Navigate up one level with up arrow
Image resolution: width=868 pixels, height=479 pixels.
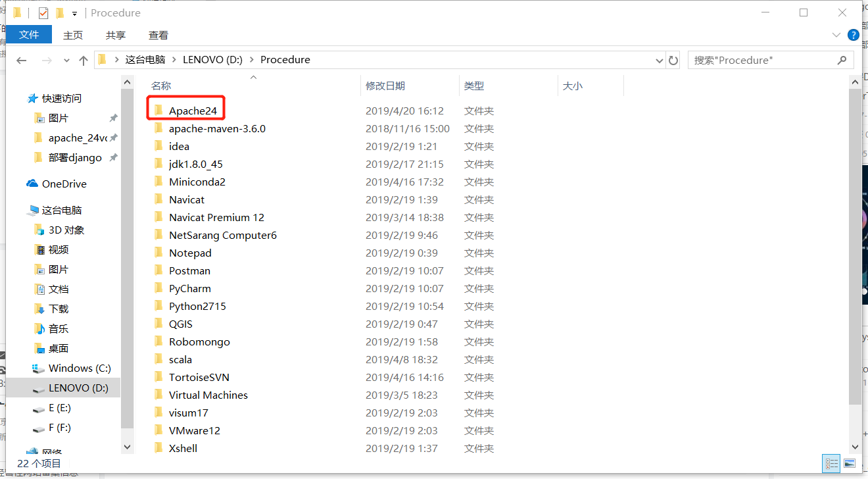(82, 59)
